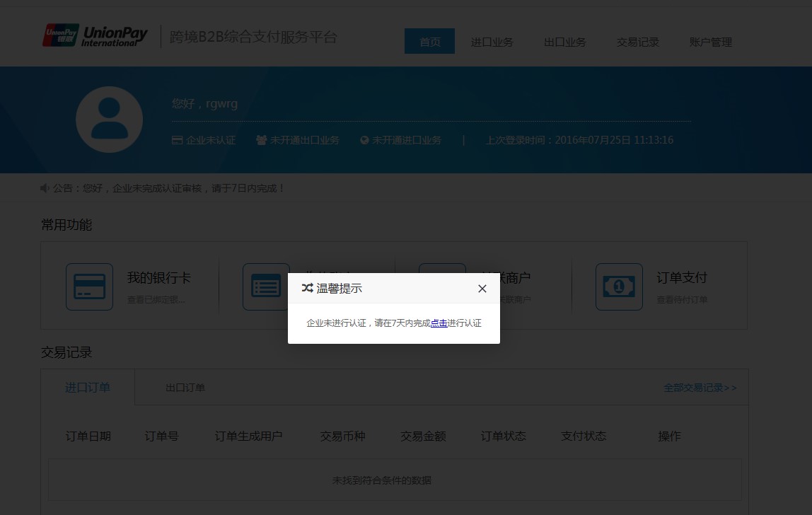Go to the 首页 menu
The image size is (812, 515).
(429, 41)
